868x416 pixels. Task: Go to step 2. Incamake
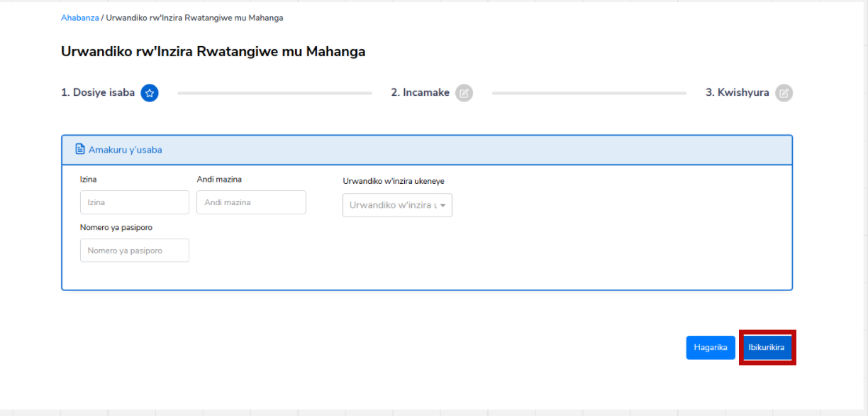click(x=420, y=92)
